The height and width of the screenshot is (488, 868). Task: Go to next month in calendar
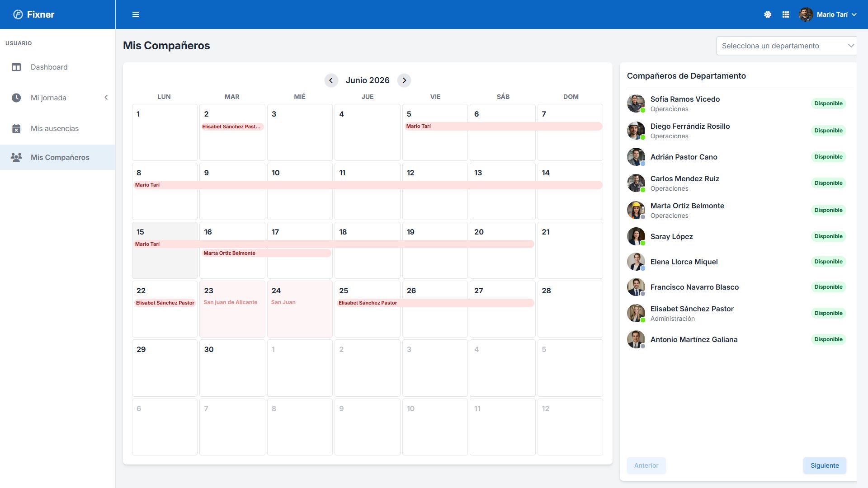click(x=404, y=80)
